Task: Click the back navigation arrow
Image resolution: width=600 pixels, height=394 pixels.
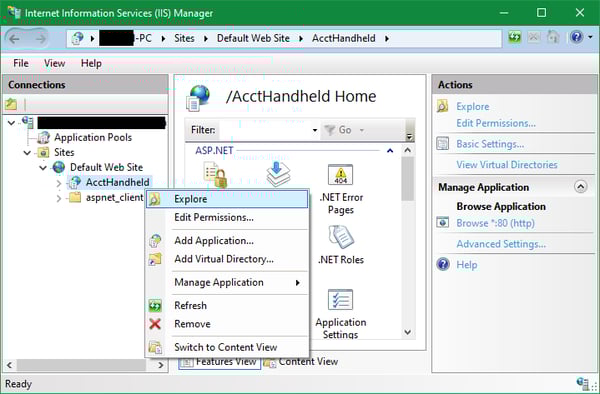Action: (x=15, y=38)
